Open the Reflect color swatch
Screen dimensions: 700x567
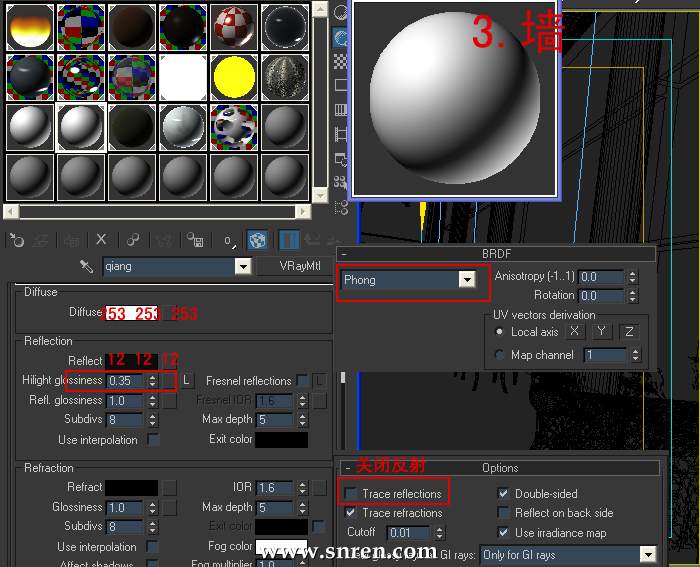(132, 360)
